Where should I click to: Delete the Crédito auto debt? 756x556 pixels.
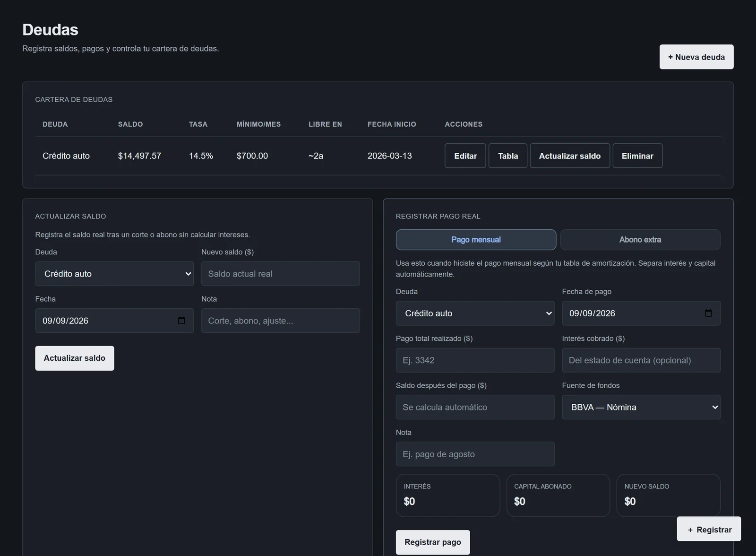pyautogui.click(x=637, y=156)
